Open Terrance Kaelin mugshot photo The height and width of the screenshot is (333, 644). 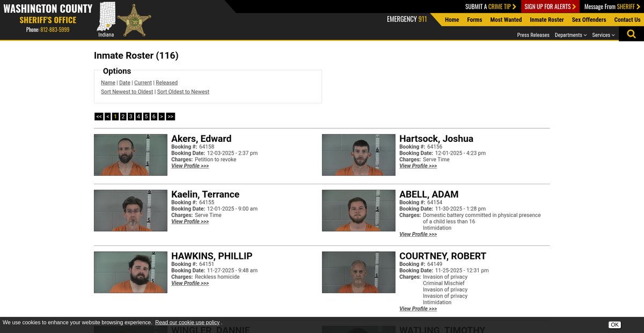[130, 211]
